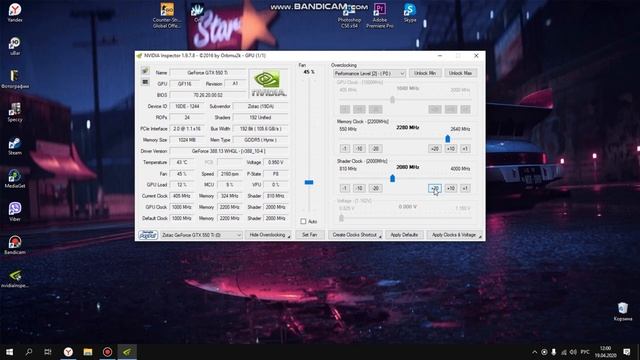
Task: Increase Shader Clock by 10 MHz
Action: pyautogui.click(x=451, y=188)
